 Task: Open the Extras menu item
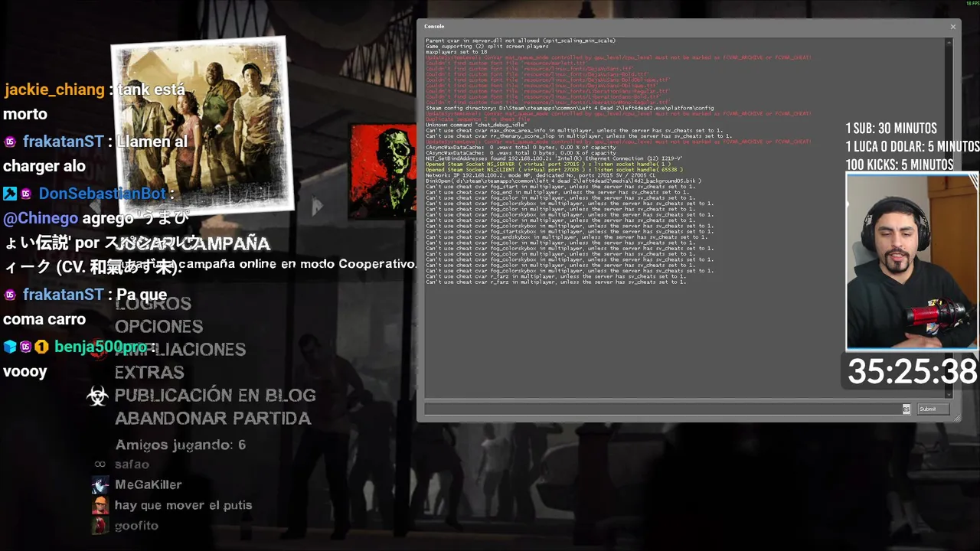click(x=149, y=373)
